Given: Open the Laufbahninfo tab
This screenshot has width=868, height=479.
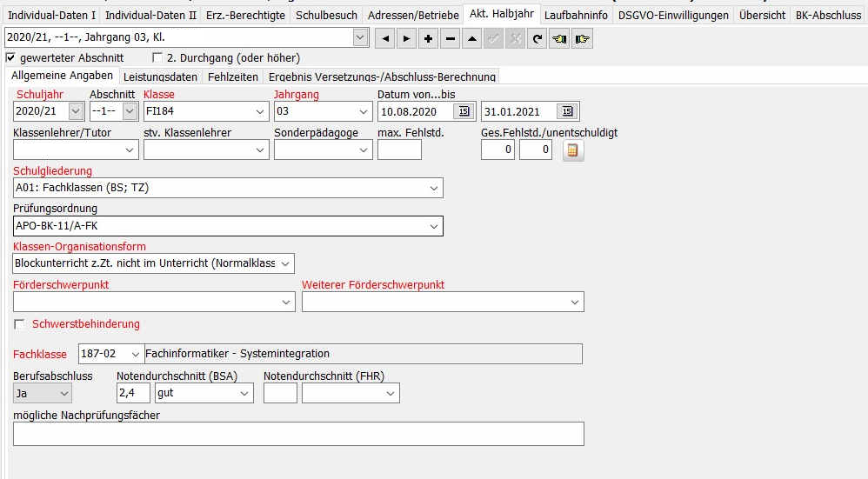Looking at the screenshot, I should (576, 15).
